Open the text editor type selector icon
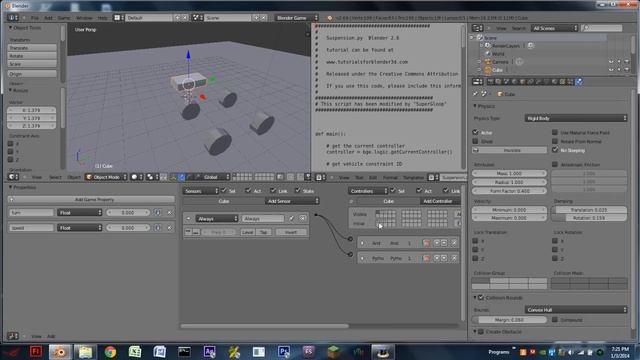The height and width of the screenshot is (360, 640). [x=321, y=178]
